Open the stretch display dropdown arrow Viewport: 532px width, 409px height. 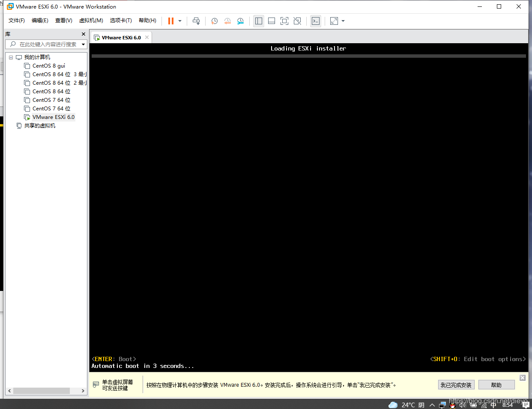pyautogui.click(x=343, y=21)
